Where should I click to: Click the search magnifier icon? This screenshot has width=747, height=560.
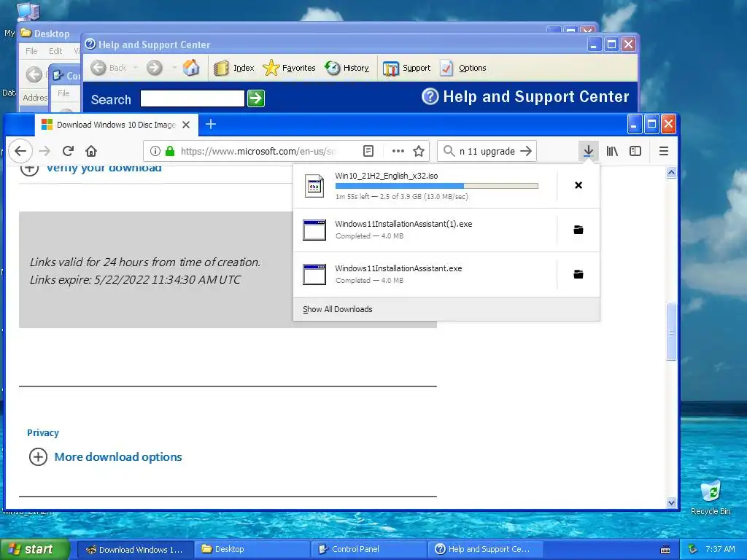click(449, 152)
